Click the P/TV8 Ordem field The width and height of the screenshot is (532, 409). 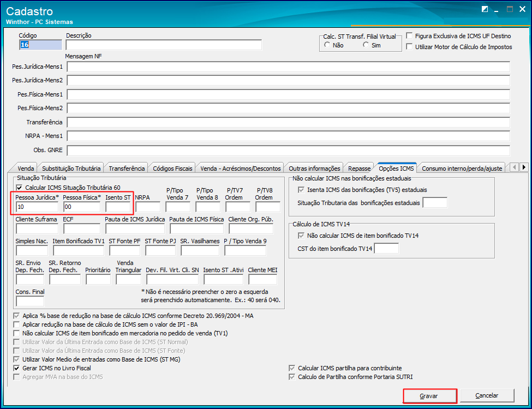click(268, 207)
